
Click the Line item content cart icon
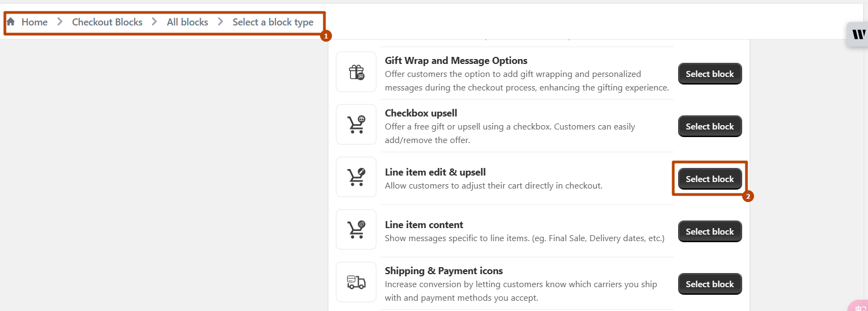click(x=356, y=230)
